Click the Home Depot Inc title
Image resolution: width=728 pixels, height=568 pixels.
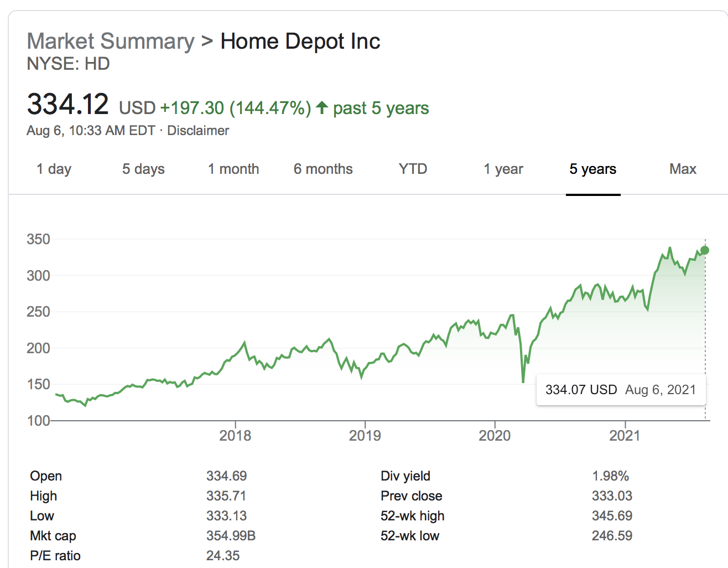[300, 42]
